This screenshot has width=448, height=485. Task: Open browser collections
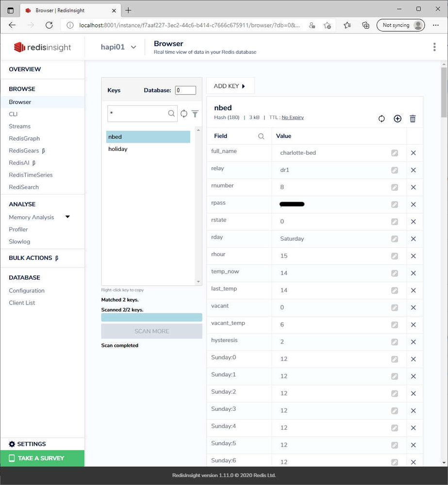tap(365, 25)
